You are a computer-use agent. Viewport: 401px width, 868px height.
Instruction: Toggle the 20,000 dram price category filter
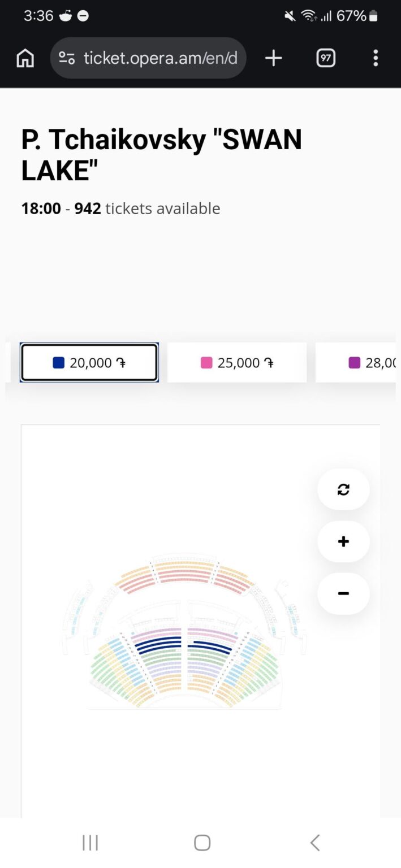pos(89,362)
